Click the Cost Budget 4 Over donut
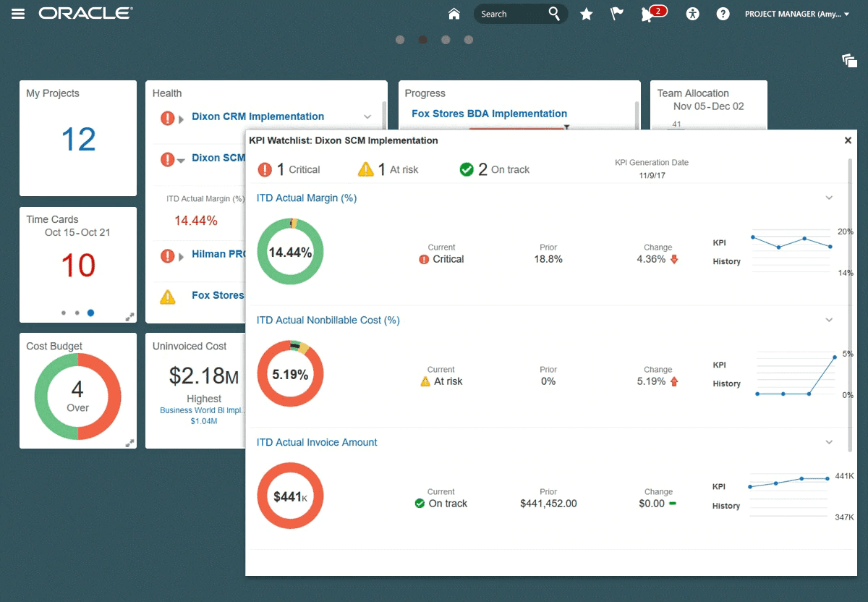The width and height of the screenshot is (868, 602). [x=77, y=397]
